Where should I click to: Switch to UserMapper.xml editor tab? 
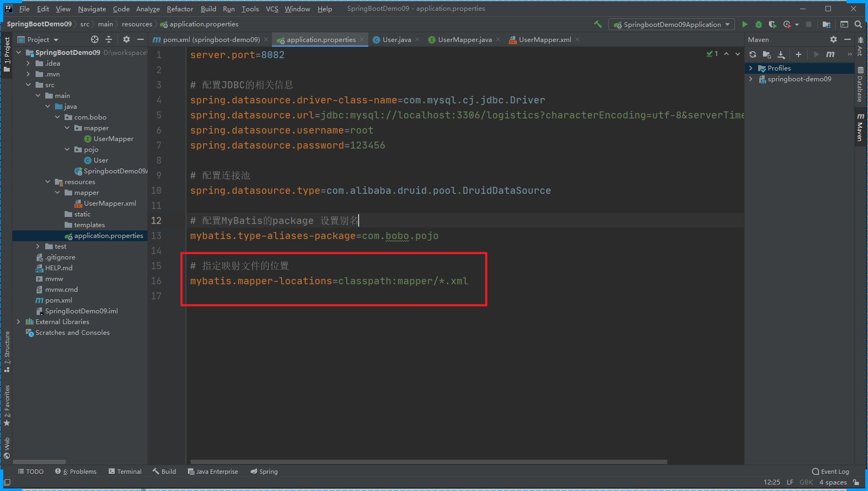pyautogui.click(x=545, y=39)
